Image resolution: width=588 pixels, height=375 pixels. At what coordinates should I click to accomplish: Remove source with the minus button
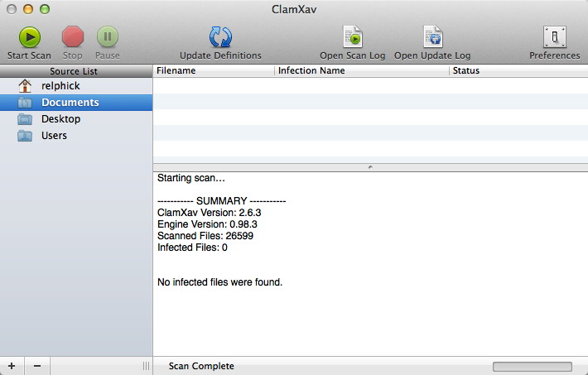pyautogui.click(x=37, y=366)
